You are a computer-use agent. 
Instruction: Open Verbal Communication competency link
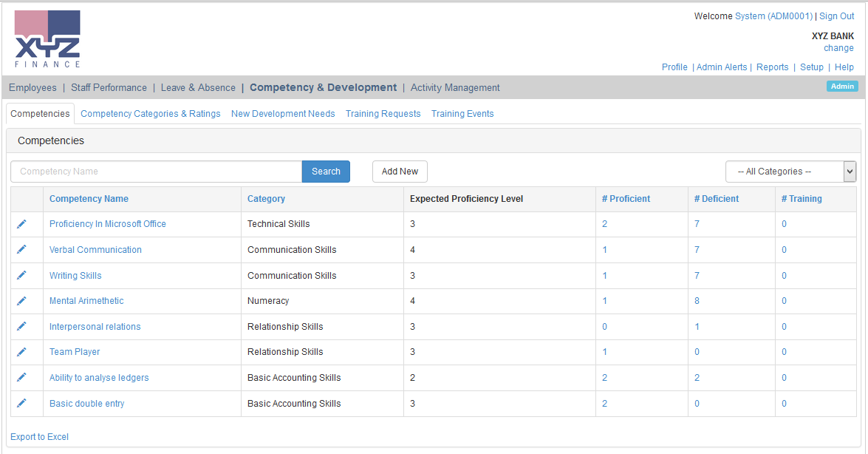[x=95, y=249]
